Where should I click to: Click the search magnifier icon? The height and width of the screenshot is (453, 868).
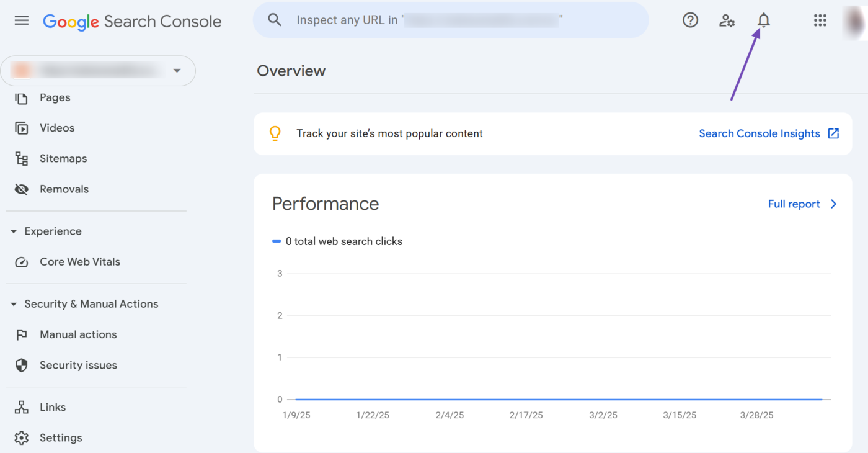(x=275, y=20)
